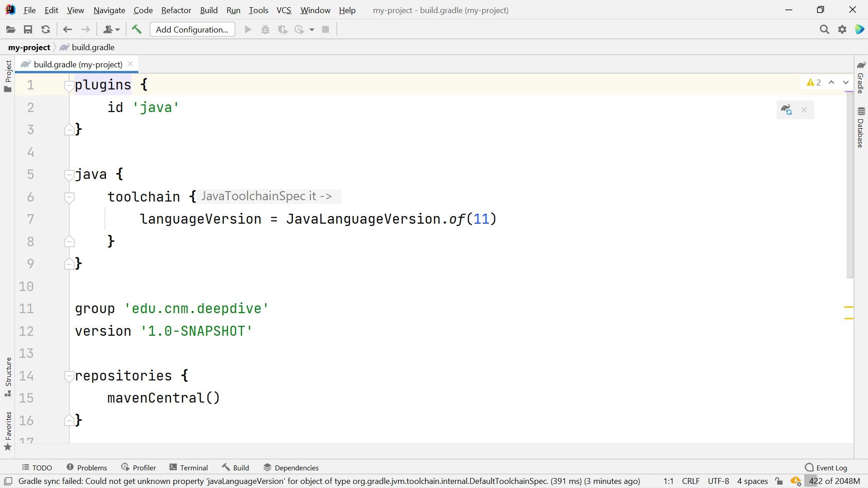Jump to next warning with the down chevron
Viewport: 868px width, 488px height.
(845, 82)
